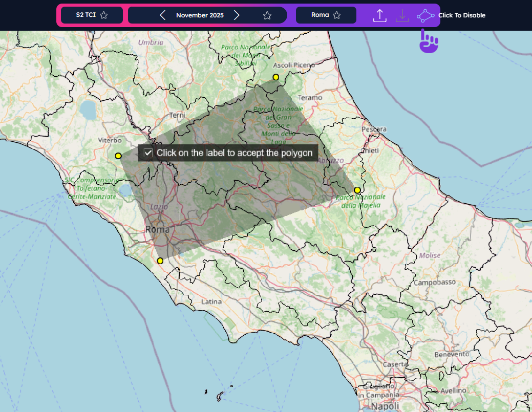Click the star icon next to S2 TCI

click(104, 15)
